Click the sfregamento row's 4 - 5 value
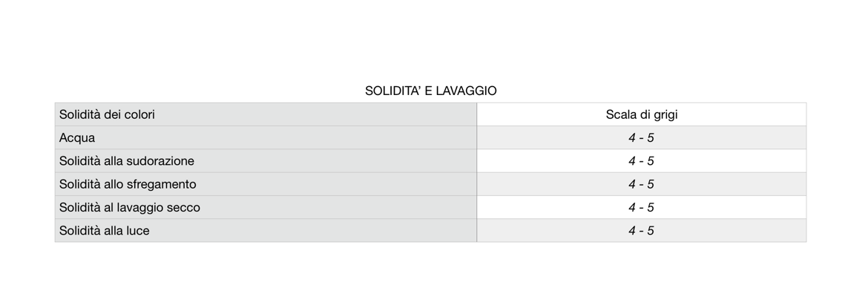This screenshot has width=868, height=297. [641, 184]
